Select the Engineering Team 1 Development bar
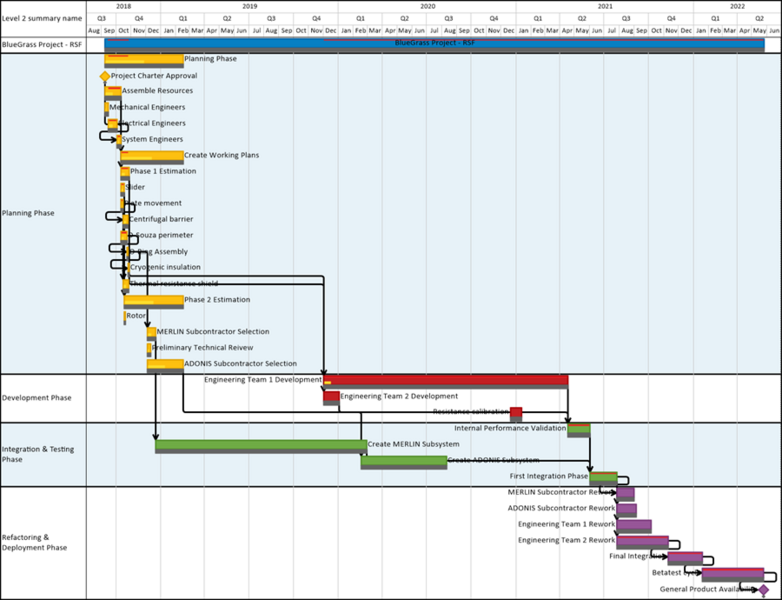 click(446, 382)
